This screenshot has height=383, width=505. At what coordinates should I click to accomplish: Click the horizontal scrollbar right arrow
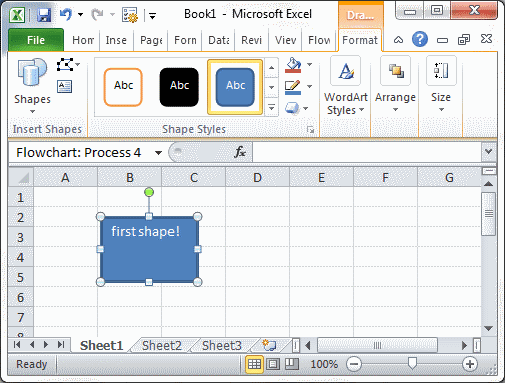(464, 345)
